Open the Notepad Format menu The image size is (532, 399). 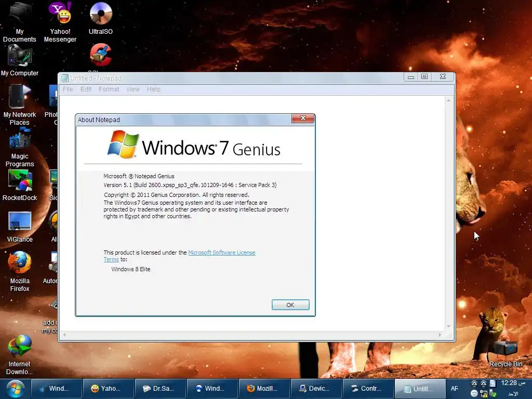[109, 89]
